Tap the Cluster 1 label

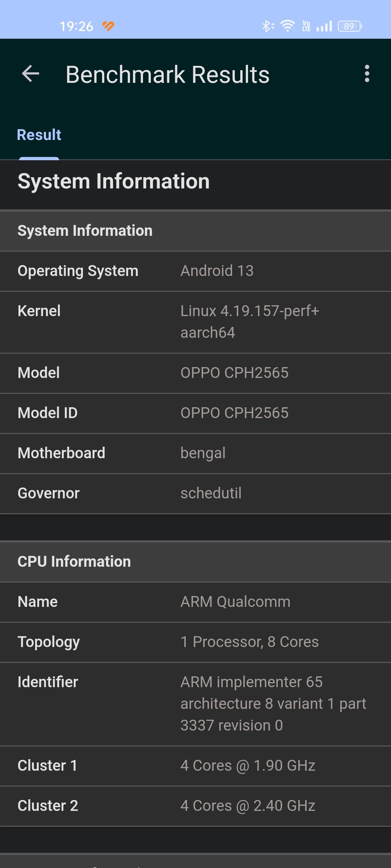[47, 766]
